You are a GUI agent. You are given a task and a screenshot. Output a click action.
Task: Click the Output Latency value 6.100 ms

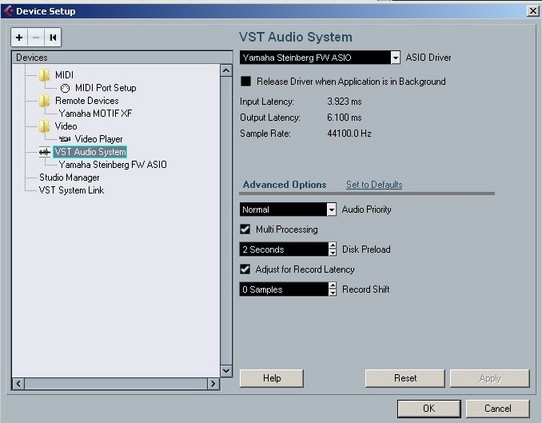pos(344,118)
